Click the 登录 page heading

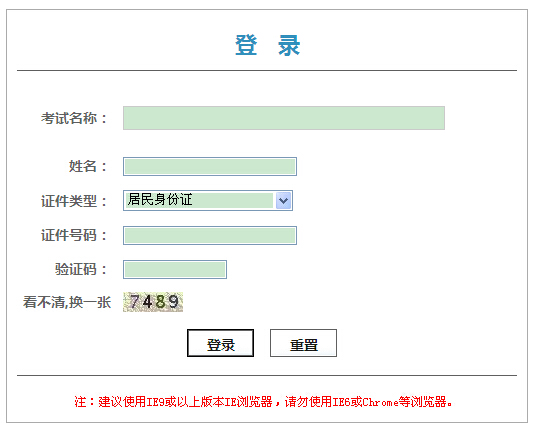268,45
